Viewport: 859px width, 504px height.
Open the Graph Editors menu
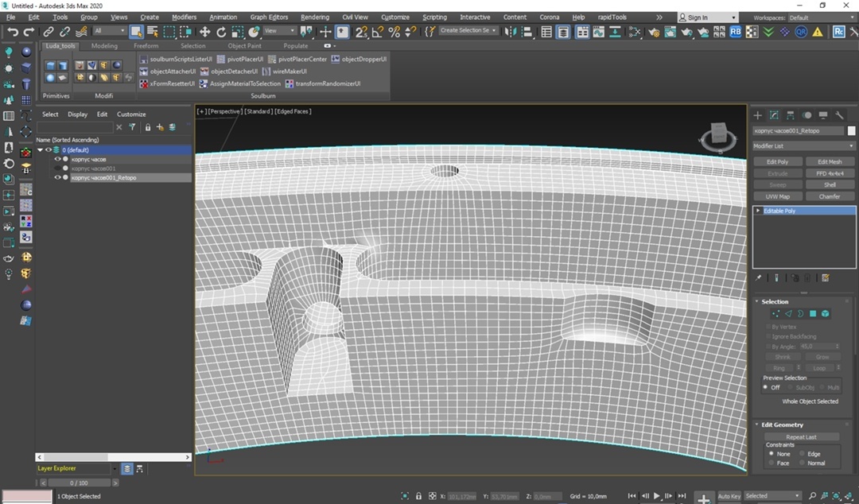pyautogui.click(x=269, y=17)
